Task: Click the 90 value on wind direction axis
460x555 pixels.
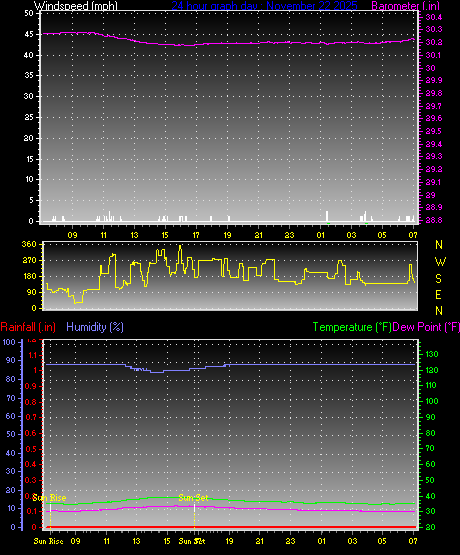Action: point(32,292)
